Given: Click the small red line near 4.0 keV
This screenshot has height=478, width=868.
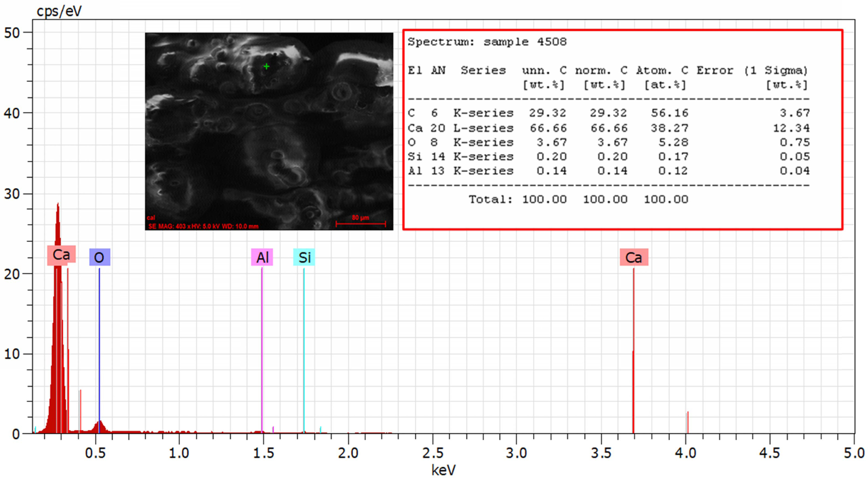Looking at the screenshot, I should point(688,422).
